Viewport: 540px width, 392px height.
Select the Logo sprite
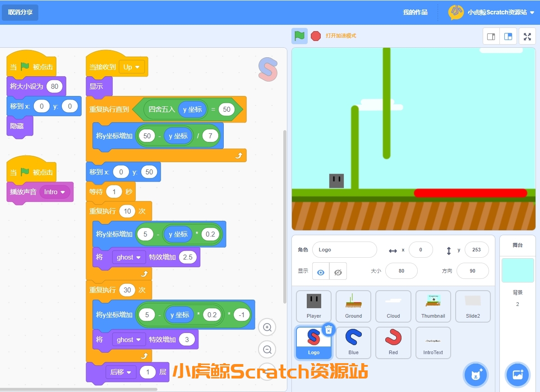314,343
